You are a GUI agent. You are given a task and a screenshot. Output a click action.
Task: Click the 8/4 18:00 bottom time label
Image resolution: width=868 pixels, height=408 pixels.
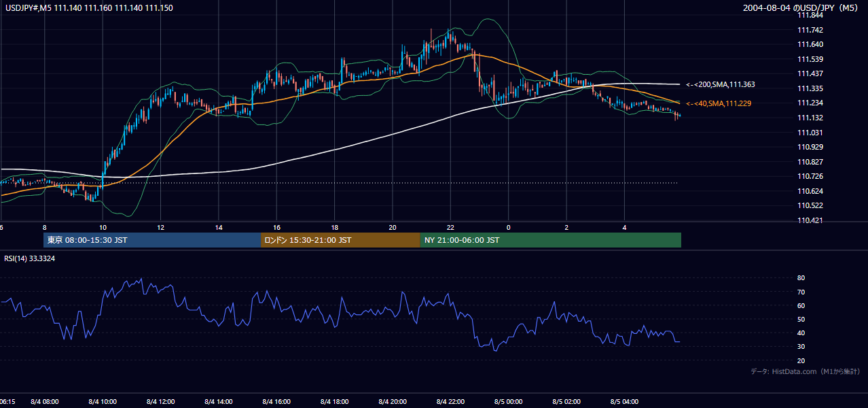coord(335,402)
